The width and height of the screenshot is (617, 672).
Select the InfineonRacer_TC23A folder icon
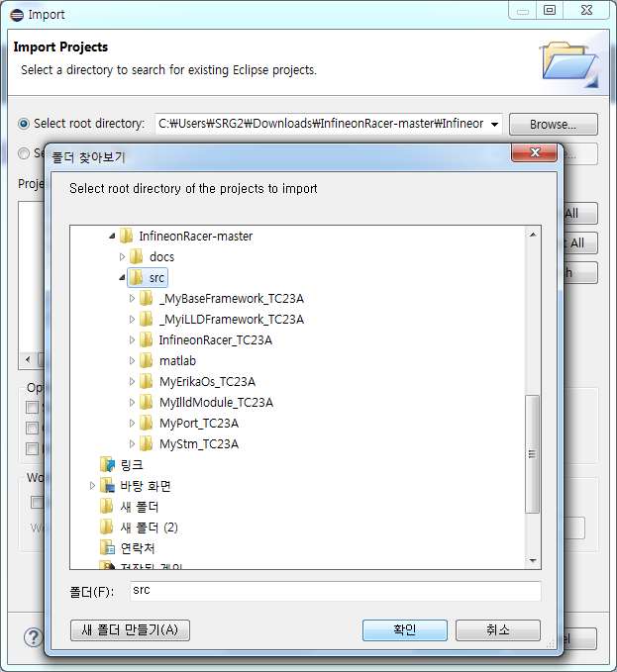(147, 339)
